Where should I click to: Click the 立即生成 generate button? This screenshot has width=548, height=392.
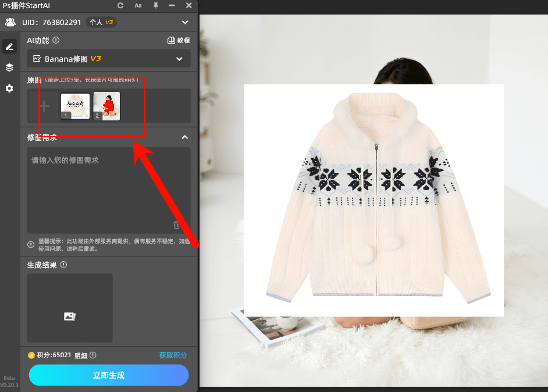point(108,375)
